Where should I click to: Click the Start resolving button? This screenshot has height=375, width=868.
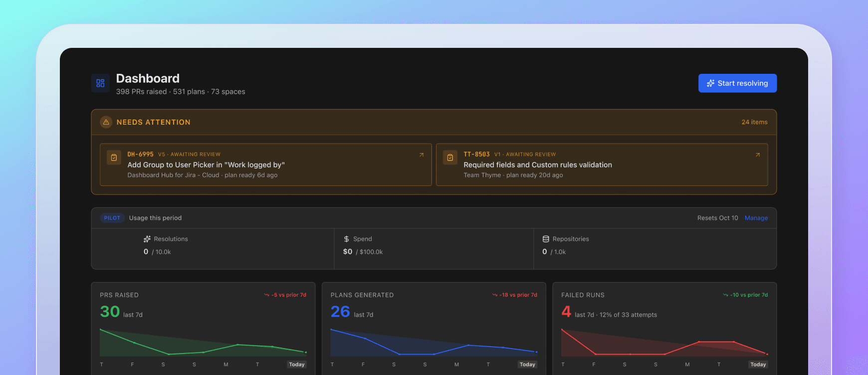coord(737,83)
